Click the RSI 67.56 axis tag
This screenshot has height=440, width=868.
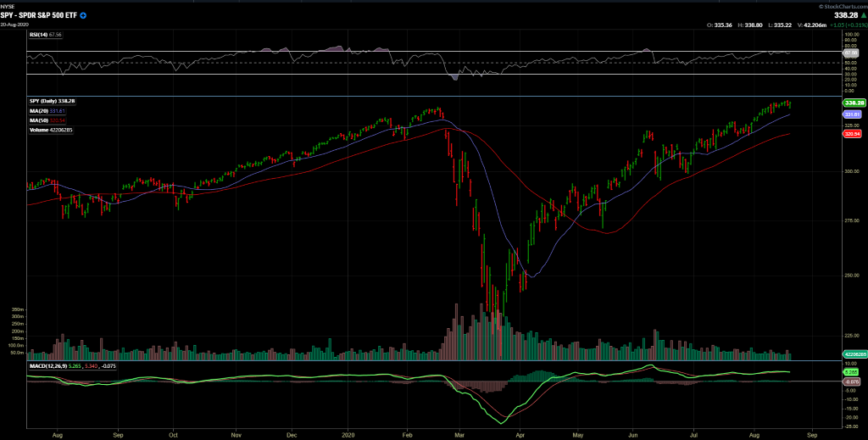click(851, 53)
